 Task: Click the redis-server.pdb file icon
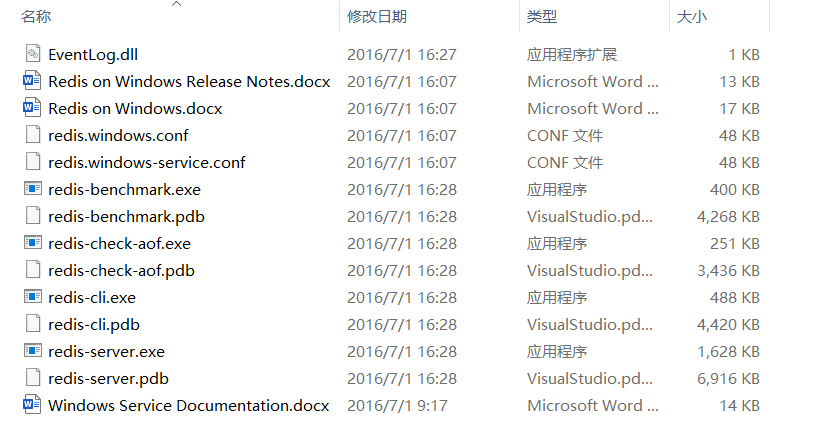[x=33, y=378]
